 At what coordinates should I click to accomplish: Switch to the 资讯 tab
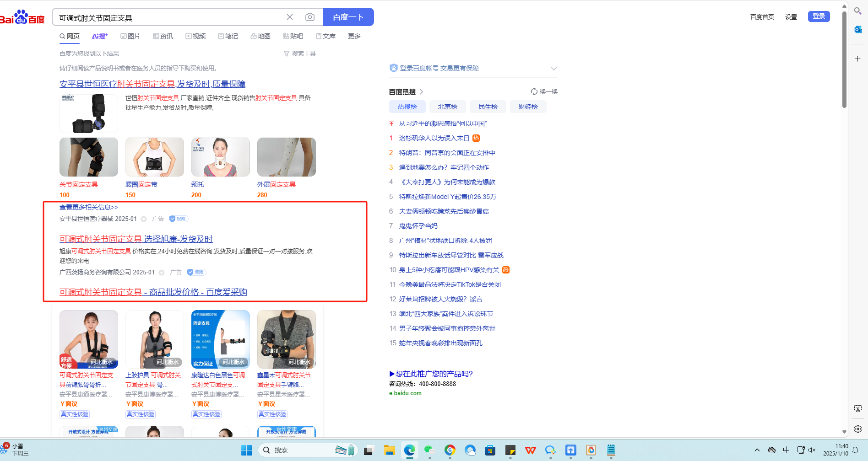[x=163, y=36]
